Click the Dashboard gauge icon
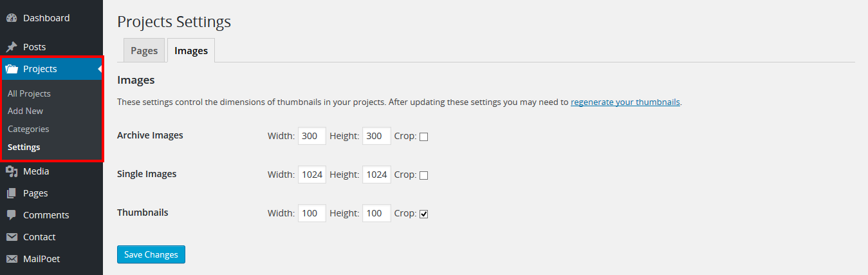The height and width of the screenshot is (275, 868). [12, 18]
